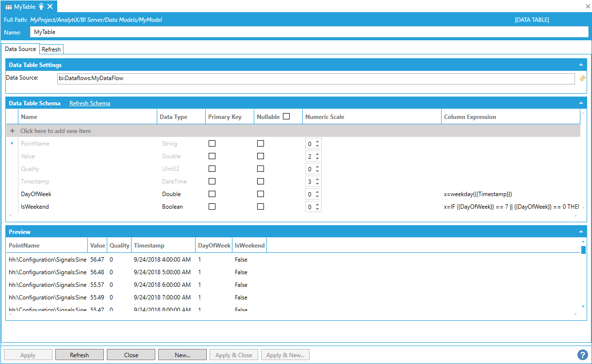Enable Nullable for the DayOfWeek row
Screen dimensions: 592x364
tap(261, 194)
